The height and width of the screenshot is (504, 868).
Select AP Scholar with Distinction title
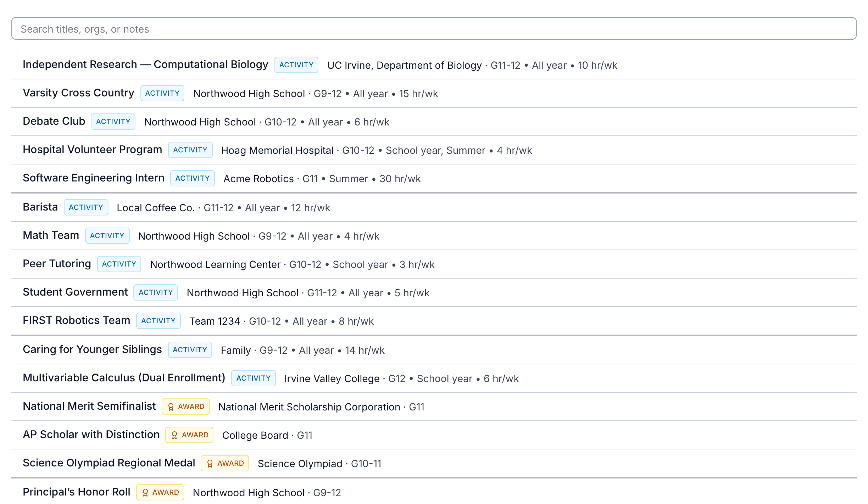pos(91,435)
